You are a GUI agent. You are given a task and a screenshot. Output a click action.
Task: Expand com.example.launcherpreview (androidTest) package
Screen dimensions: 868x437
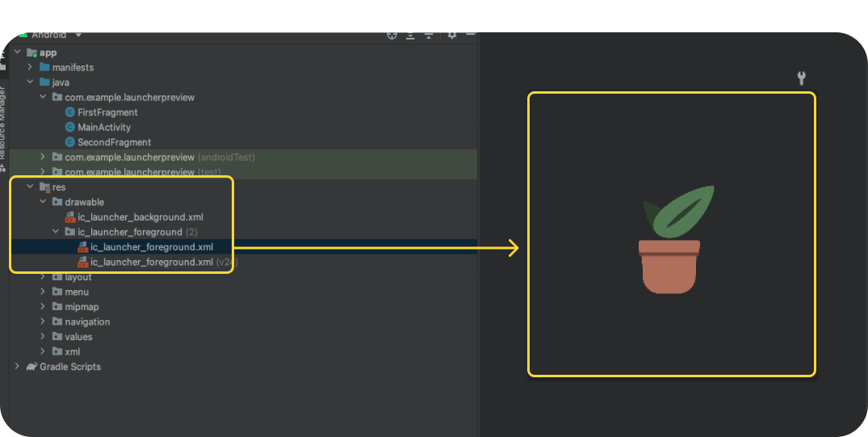[x=44, y=157]
